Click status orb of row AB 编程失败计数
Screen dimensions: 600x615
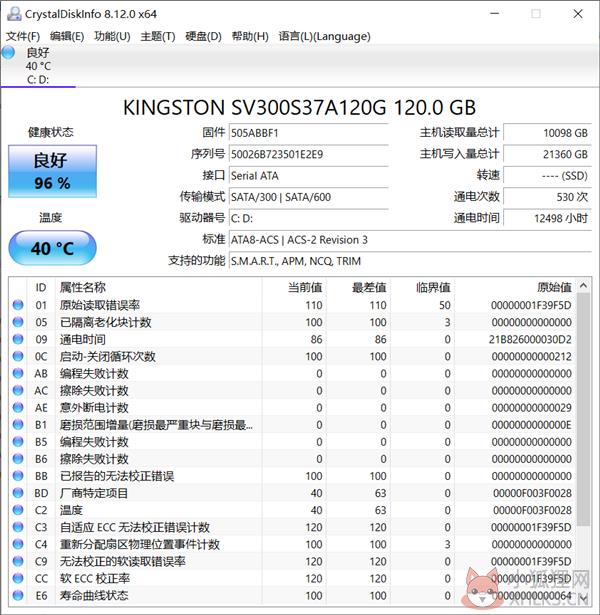coord(18,373)
